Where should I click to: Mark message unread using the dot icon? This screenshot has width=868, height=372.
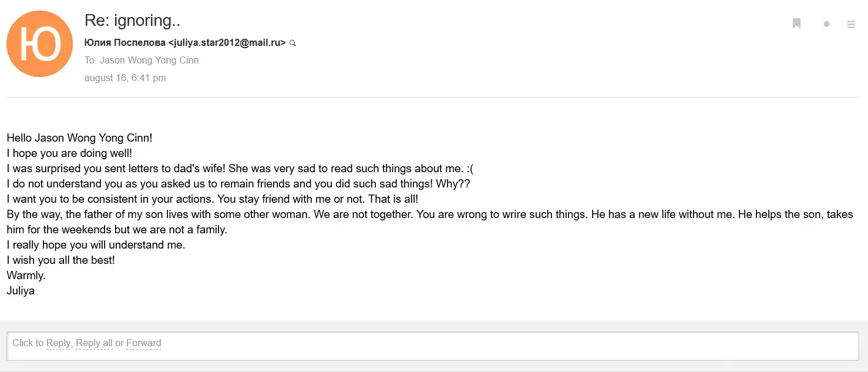(x=826, y=24)
